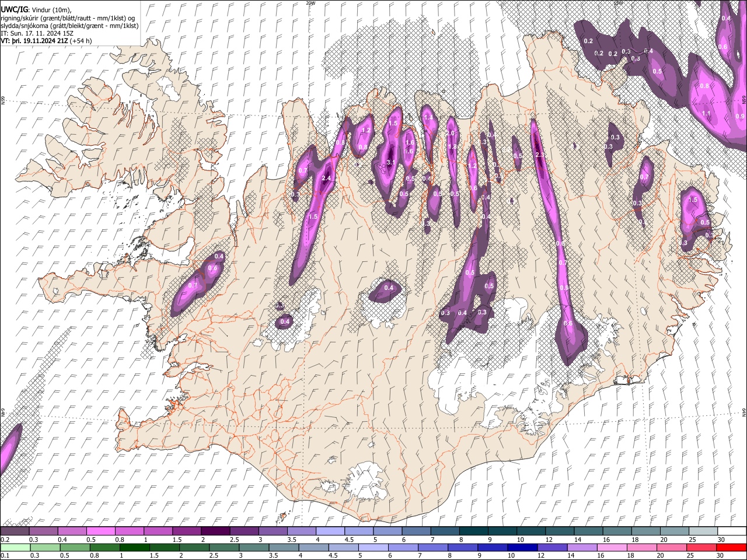The image size is (747, 560).
Task: Pick upper scale swatch between 8 and 9
Action: tap(473, 531)
